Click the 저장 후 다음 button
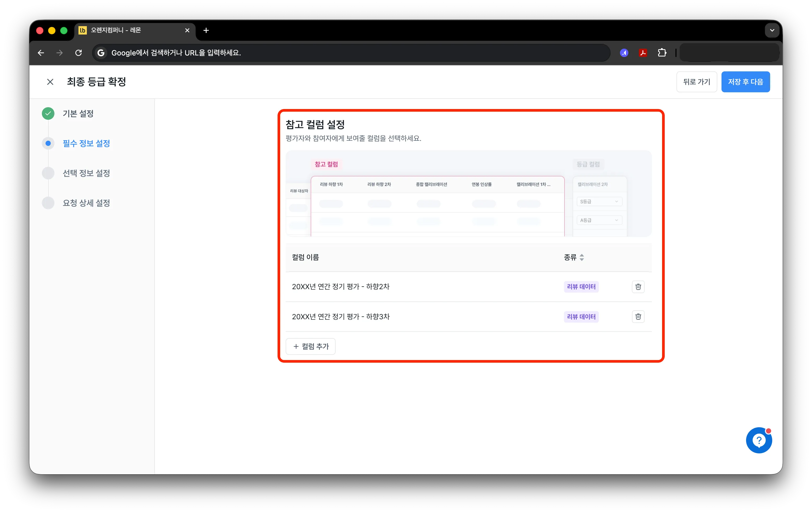812x513 pixels. point(745,82)
